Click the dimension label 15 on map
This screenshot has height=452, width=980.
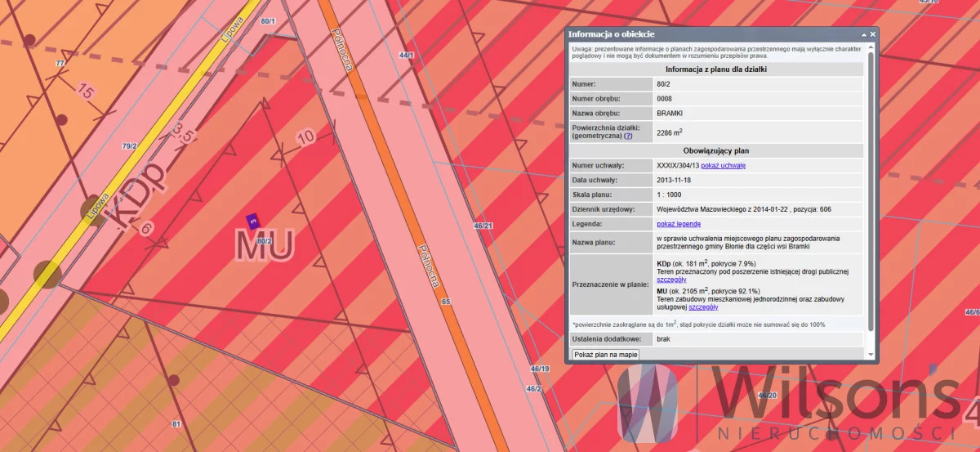[86, 90]
